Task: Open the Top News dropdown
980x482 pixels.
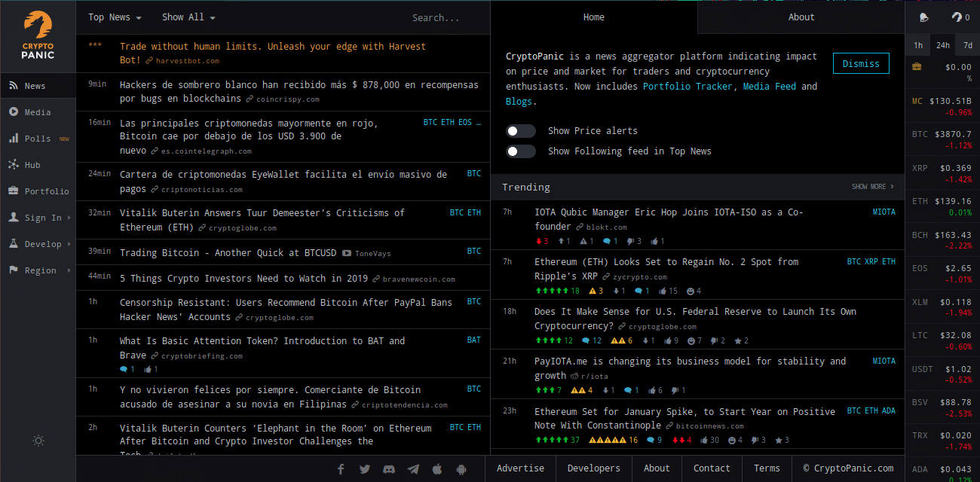Action: click(115, 17)
